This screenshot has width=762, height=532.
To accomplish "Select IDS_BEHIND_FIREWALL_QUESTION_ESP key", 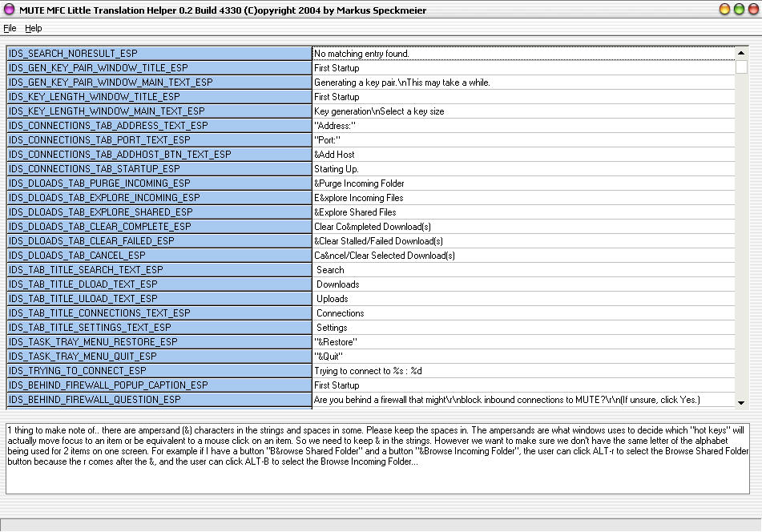I will 159,400.
